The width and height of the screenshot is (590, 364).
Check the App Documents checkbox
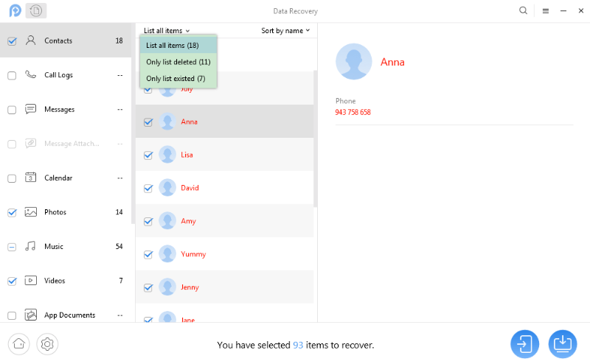12,315
